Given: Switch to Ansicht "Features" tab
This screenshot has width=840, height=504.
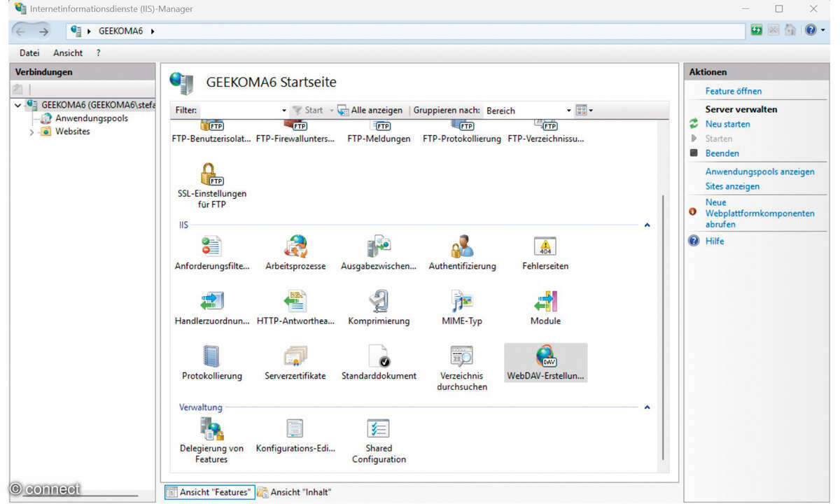Looking at the screenshot, I should tap(209, 492).
